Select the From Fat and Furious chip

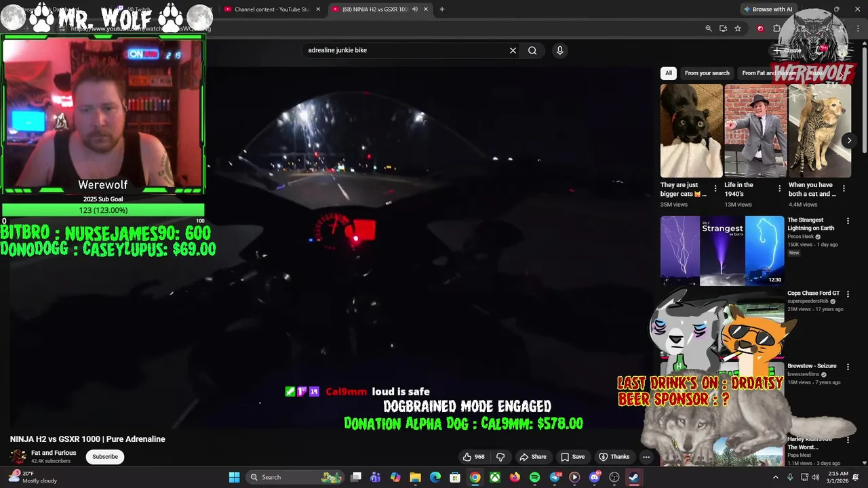coord(769,73)
